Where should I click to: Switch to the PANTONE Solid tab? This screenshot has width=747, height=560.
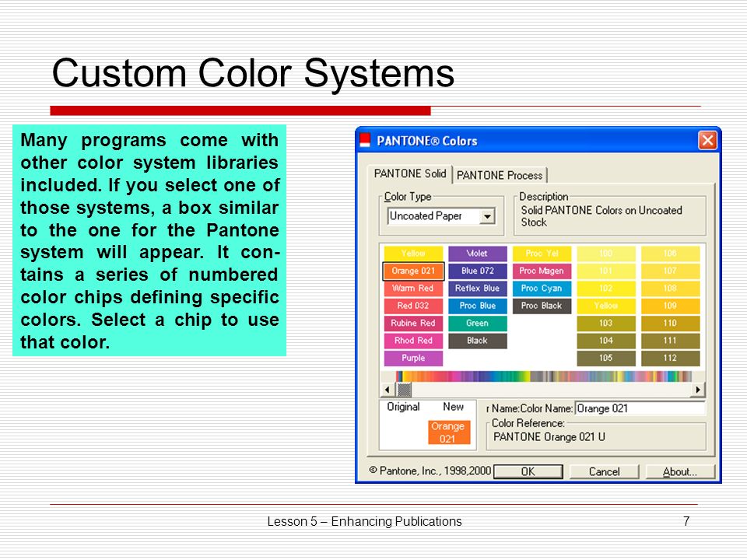point(410,173)
